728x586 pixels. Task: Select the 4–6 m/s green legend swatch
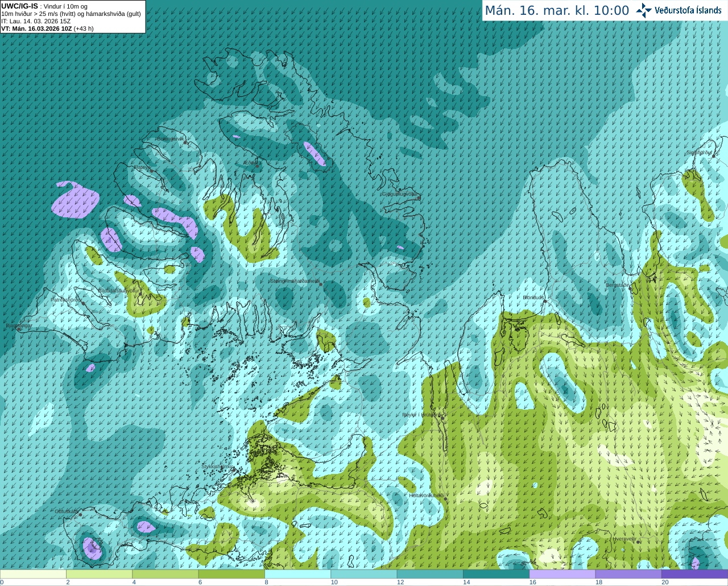(166, 574)
